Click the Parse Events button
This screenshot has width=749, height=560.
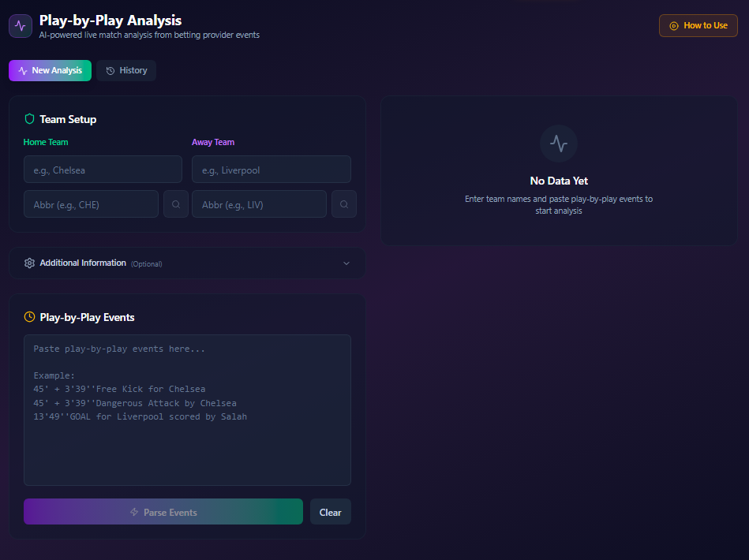(x=163, y=512)
